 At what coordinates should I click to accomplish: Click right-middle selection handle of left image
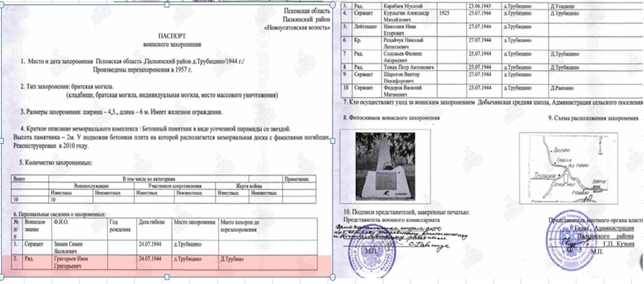332,141
